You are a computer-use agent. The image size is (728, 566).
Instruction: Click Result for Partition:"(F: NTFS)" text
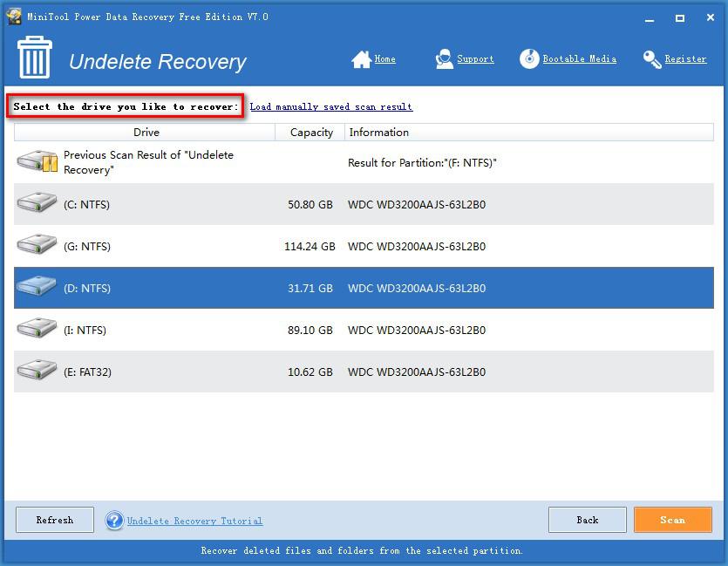422,163
